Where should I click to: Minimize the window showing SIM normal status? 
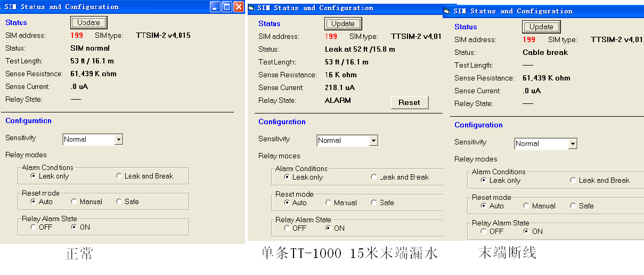(215, 7)
